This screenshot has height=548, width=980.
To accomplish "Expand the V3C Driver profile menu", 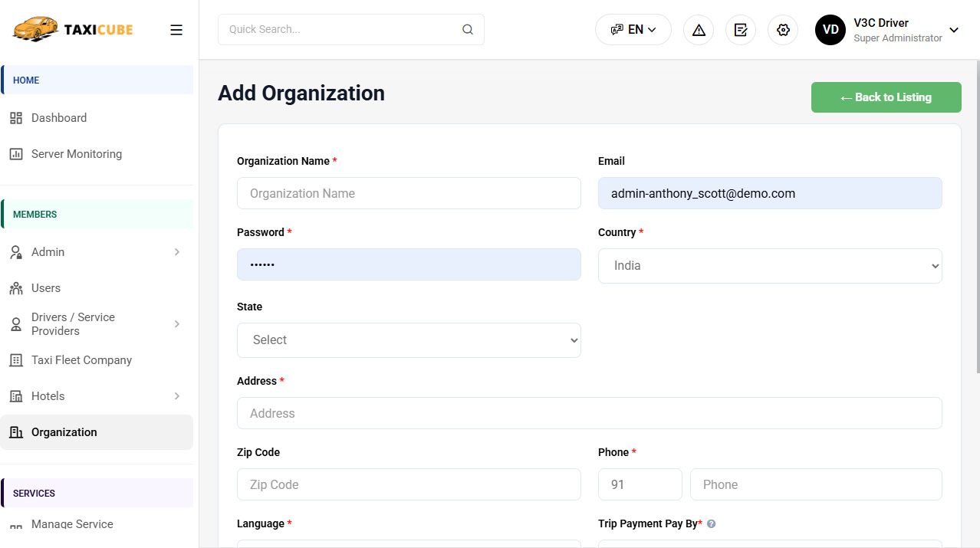I will click(954, 30).
